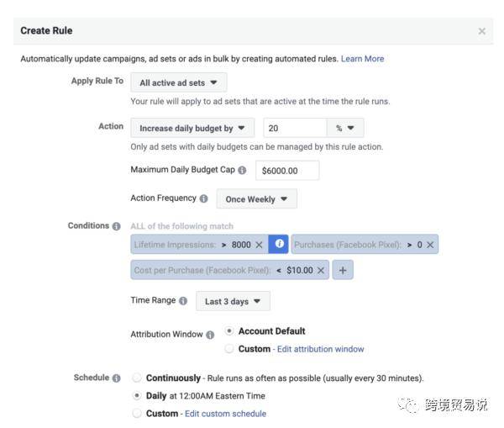
Task: Expand the Once Weekly frequency dropdown
Action: (256, 199)
